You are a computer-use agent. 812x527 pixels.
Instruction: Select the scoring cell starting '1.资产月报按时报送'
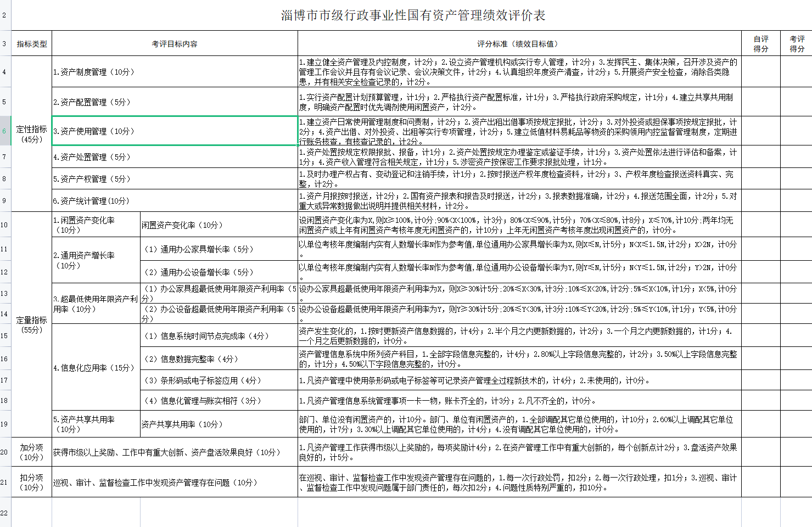[519, 200]
